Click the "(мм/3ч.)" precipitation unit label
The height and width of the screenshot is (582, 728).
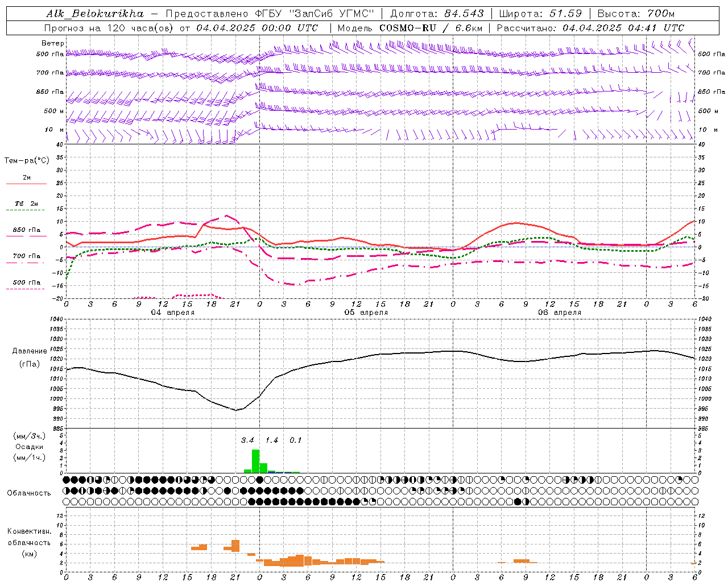pos(30,436)
